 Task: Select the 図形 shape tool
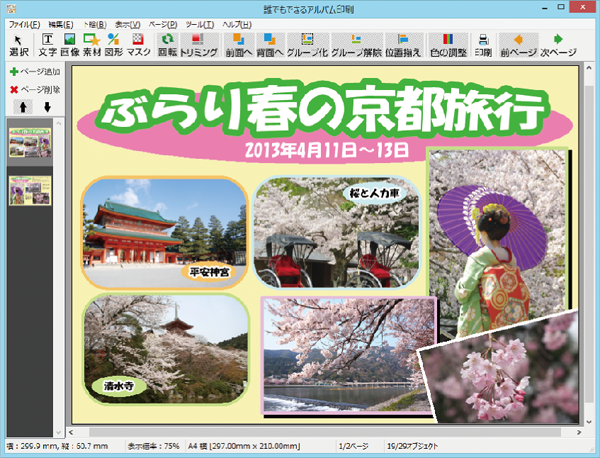[114, 44]
